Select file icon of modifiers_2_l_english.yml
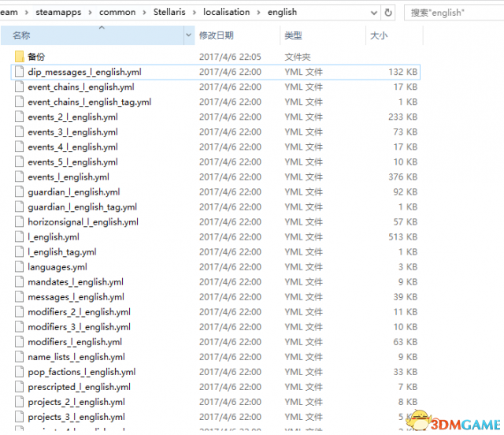Screen dimensions: 504x435 [x=19, y=312]
